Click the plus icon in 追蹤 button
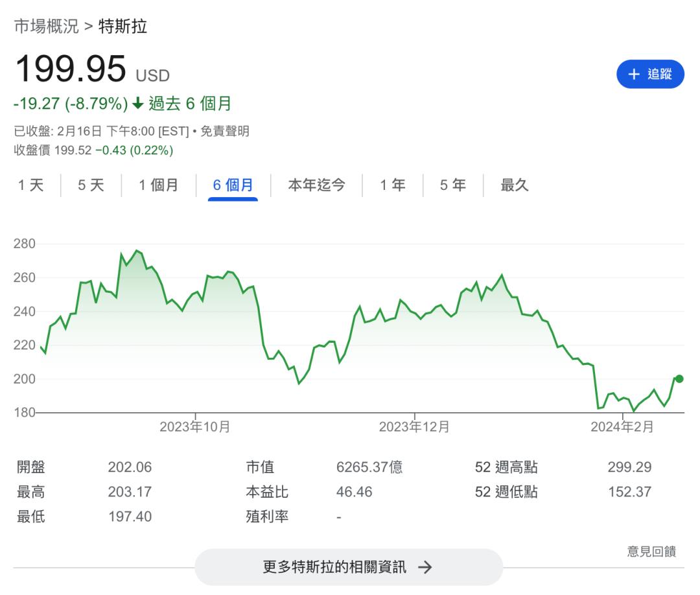Viewport: 700px width, 595px height. pyautogui.click(x=634, y=74)
